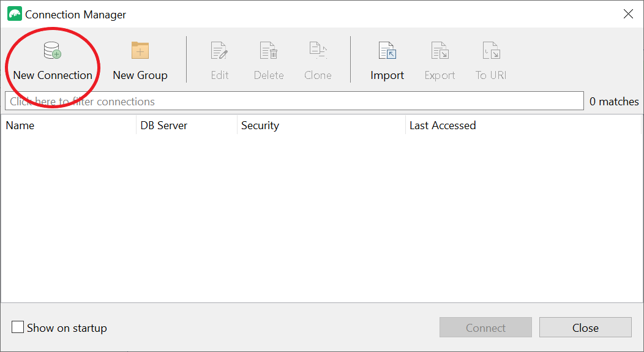Click the Delete connection trash icon
Screen dimensions: 644x352
269,51
